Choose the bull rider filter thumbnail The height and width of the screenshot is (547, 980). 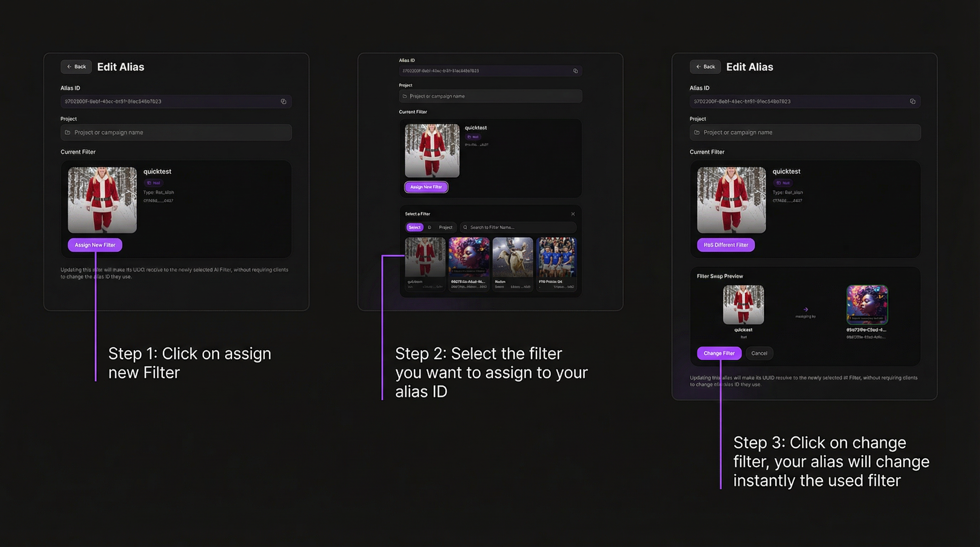pyautogui.click(x=512, y=257)
